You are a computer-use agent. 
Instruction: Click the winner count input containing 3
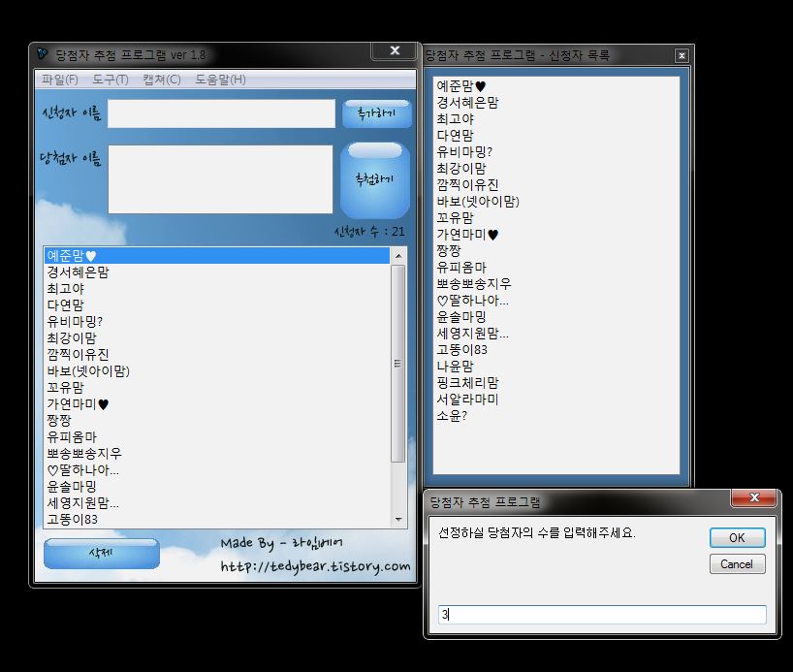pos(602,615)
